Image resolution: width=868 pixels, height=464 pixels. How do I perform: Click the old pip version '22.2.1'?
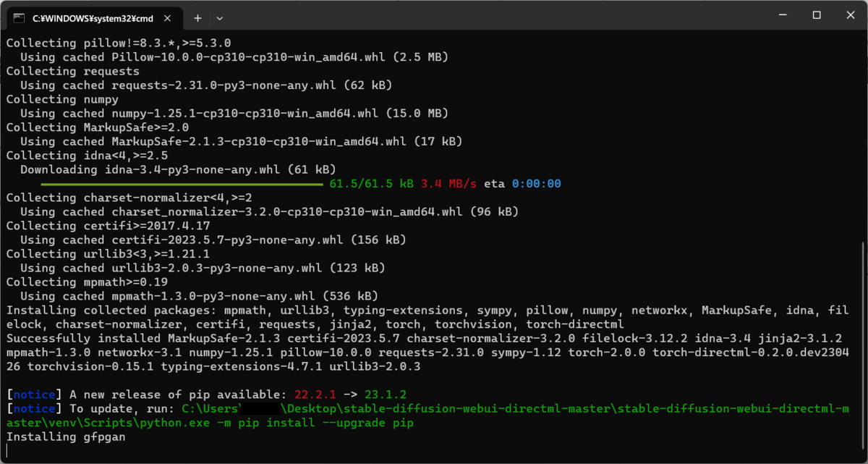315,395
